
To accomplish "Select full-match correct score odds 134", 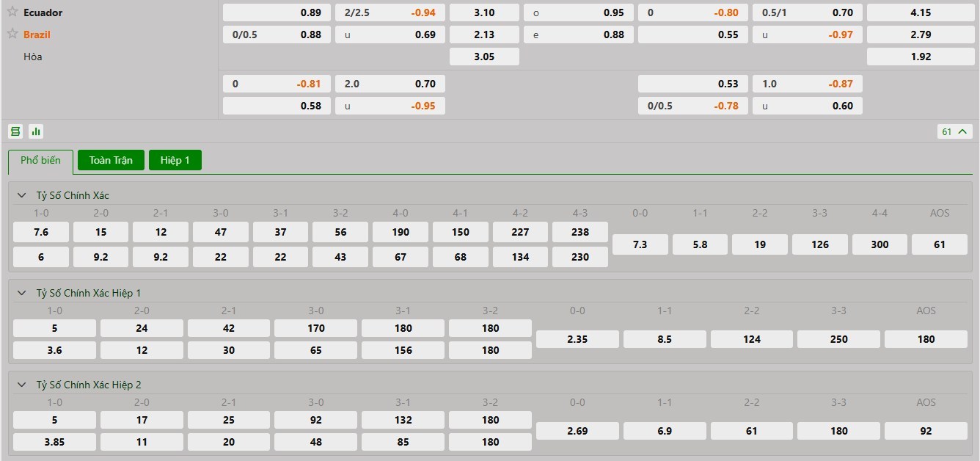I will [x=520, y=257].
